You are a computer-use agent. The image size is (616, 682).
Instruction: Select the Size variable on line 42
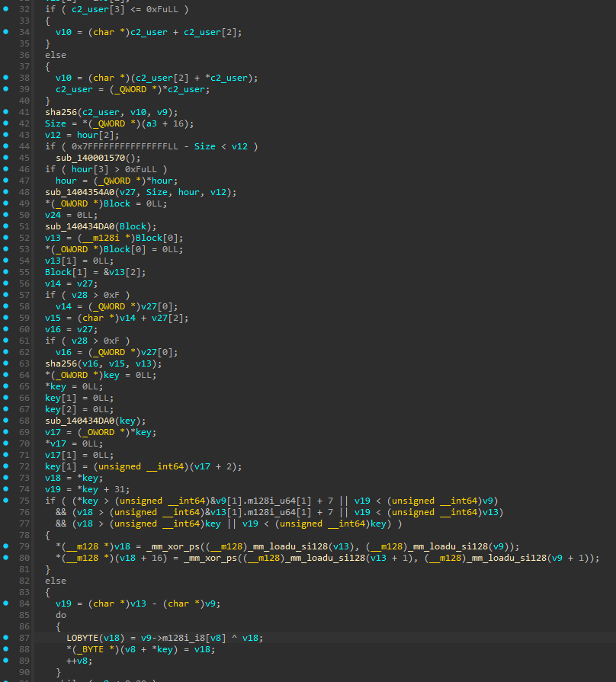coord(56,123)
